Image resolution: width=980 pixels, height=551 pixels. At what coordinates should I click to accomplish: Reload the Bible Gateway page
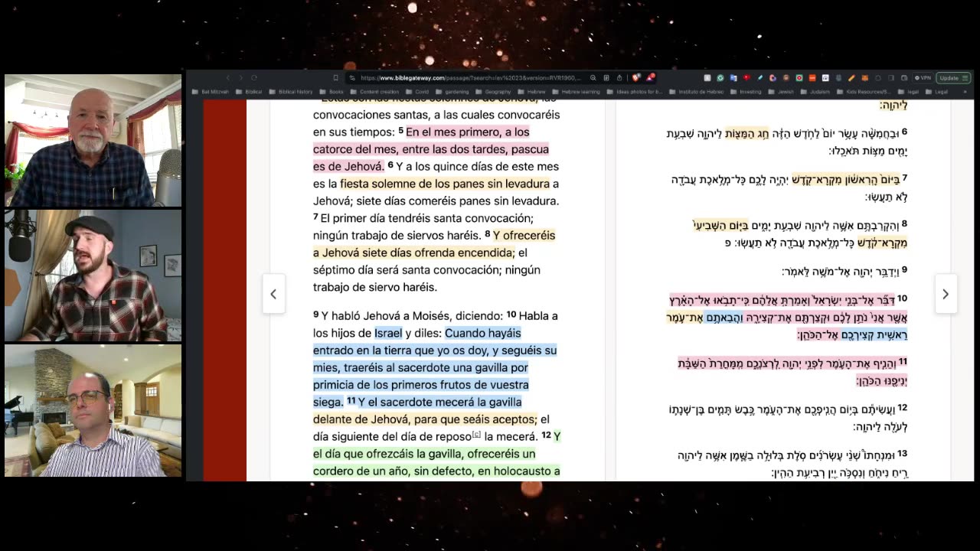254,77
